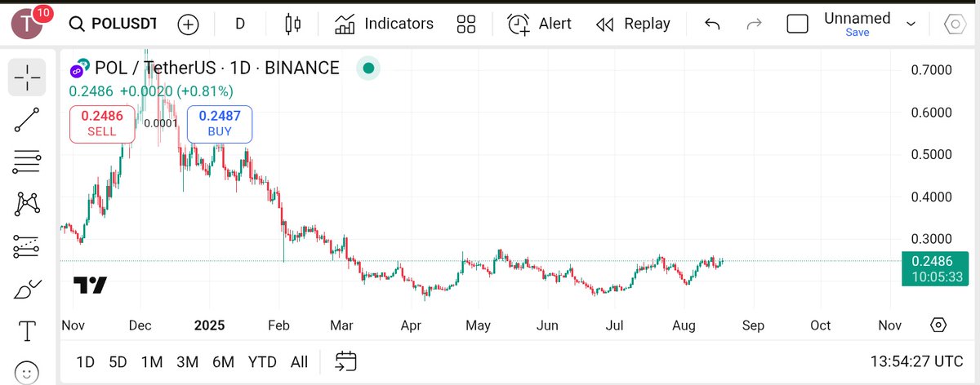Select the brush drawing tool
The height and width of the screenshot is (385, 980).
(27, 289)
